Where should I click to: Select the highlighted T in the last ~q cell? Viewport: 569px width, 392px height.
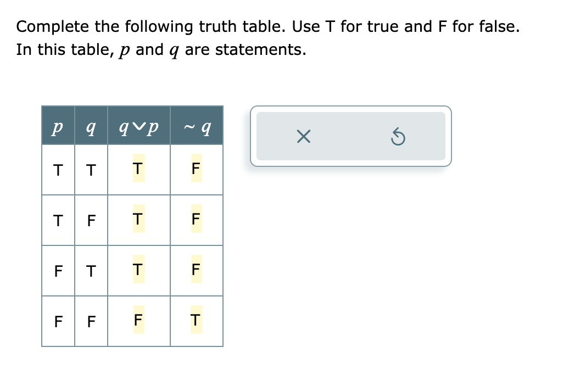click(195, 321)
